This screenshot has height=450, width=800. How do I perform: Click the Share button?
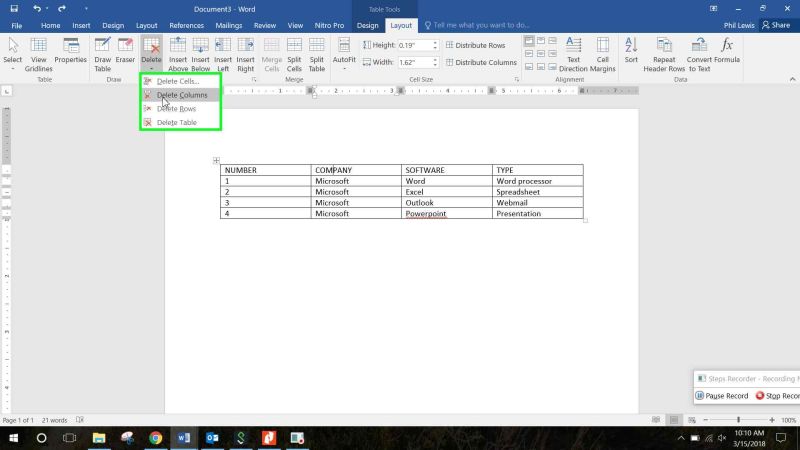tap(776, 25)
